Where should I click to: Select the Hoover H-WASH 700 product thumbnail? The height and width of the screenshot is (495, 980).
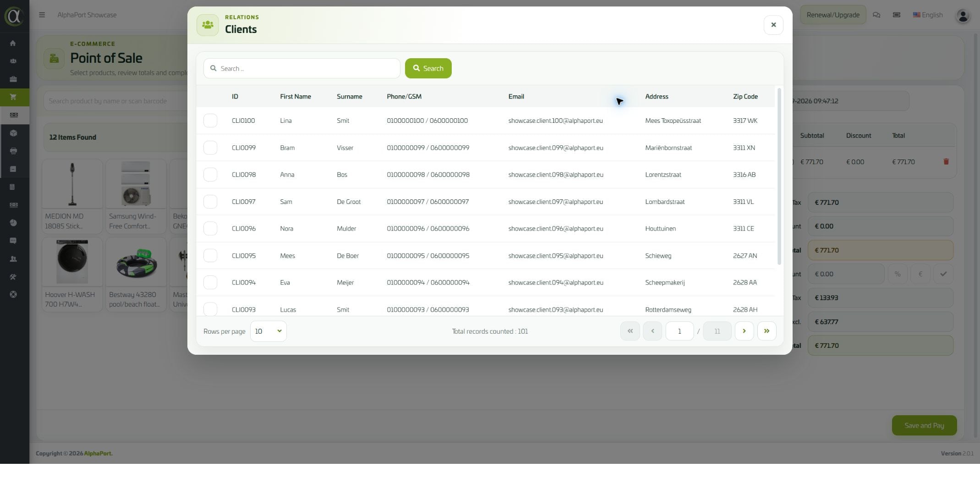(72, 262)
